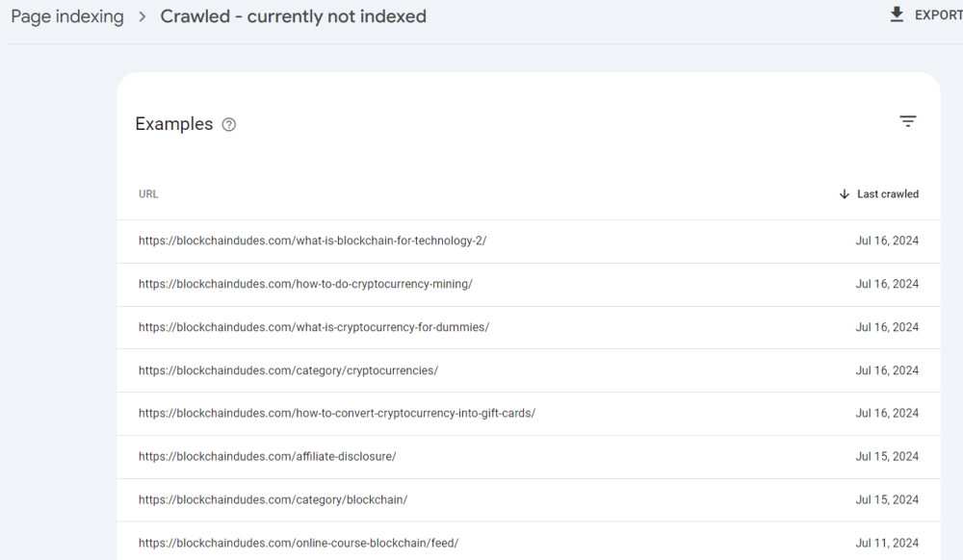The height and width of the screenshot is (560, 963).
Task: Click the Examples section heading
Action: pyautogui.click(x=173, y=124)
